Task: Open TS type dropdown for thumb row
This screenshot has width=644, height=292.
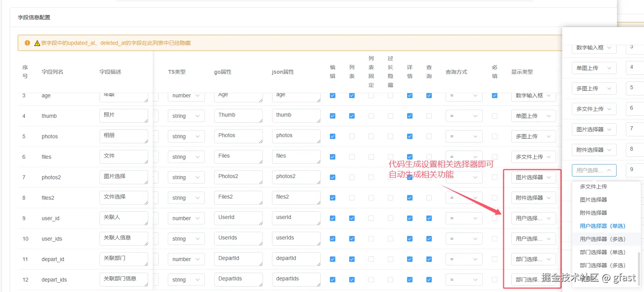Action: pos(186,116)
